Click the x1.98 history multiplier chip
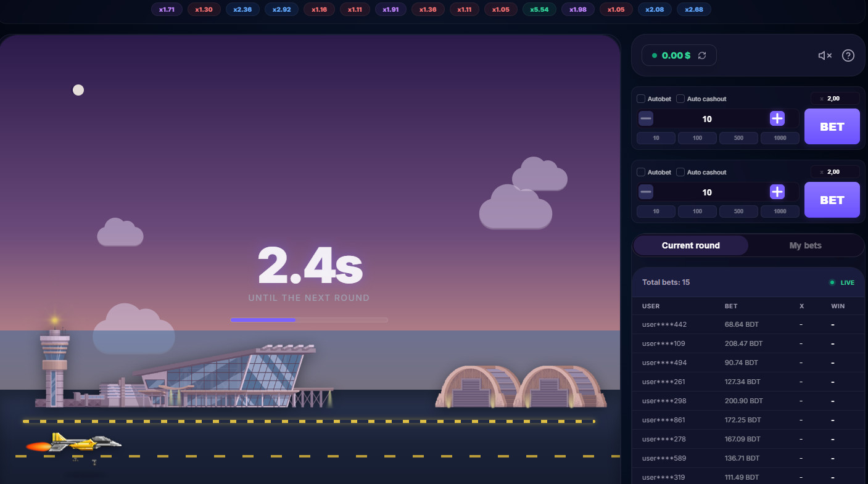868x484 pixels. (578, 9)
